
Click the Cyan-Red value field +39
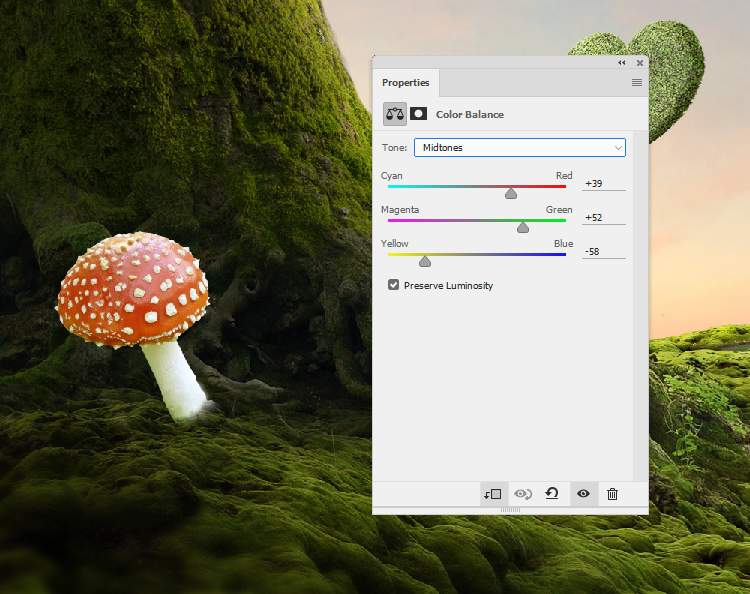(x=603, y=184)
